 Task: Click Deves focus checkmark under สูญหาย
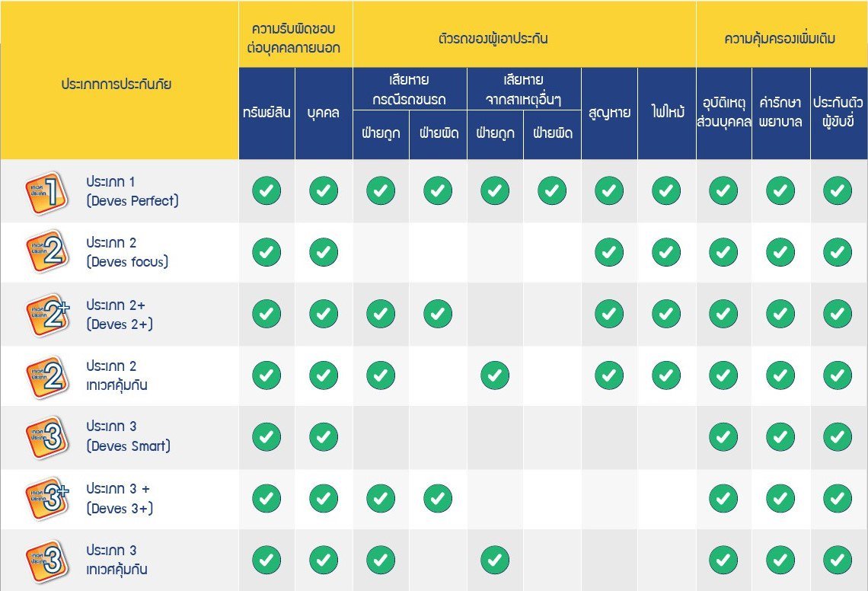coord(609,252)
